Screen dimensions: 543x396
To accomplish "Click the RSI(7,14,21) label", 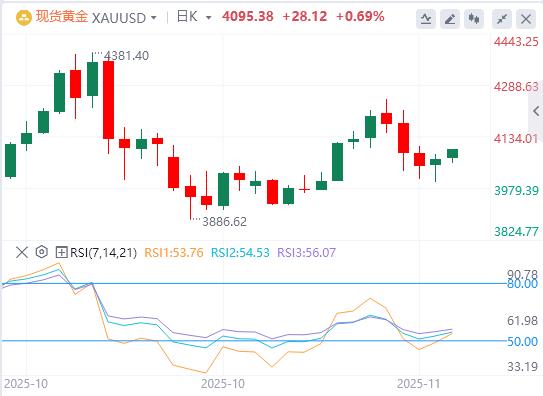I will [104, 253].
